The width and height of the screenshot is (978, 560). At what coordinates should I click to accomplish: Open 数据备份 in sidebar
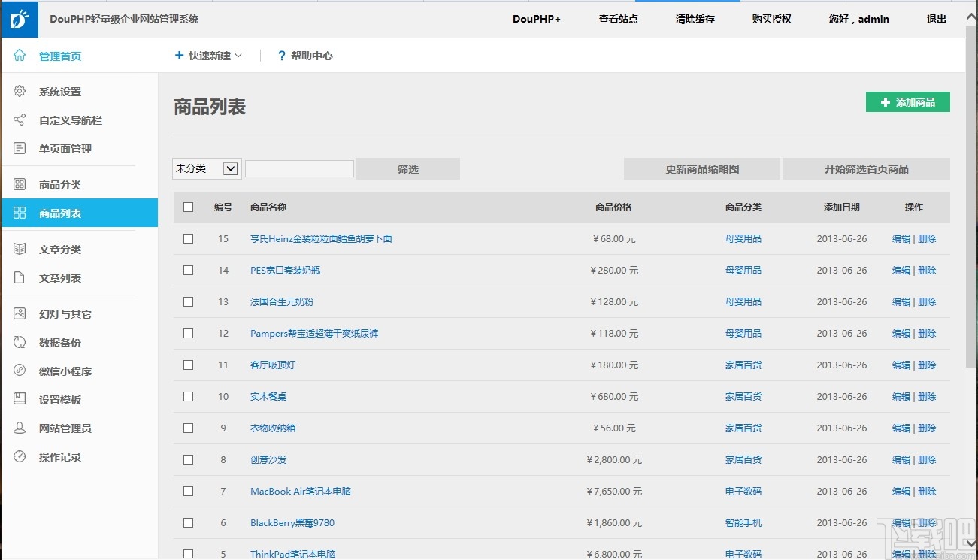coord(60,343)
